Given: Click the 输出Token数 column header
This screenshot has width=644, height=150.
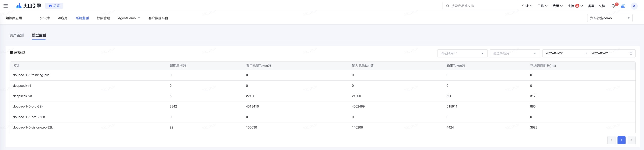Looking at the screenshot, I should [x=456, y=66].
